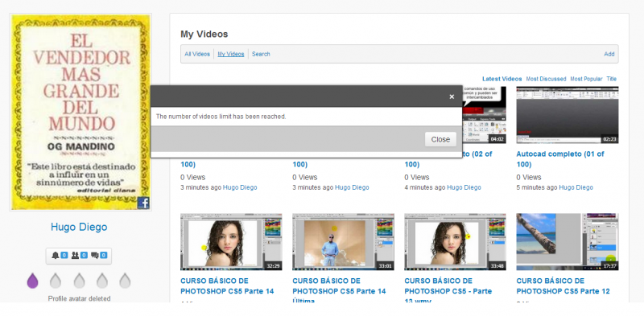Open the 04:02 Autocad video thumbnail

(485, 115)
